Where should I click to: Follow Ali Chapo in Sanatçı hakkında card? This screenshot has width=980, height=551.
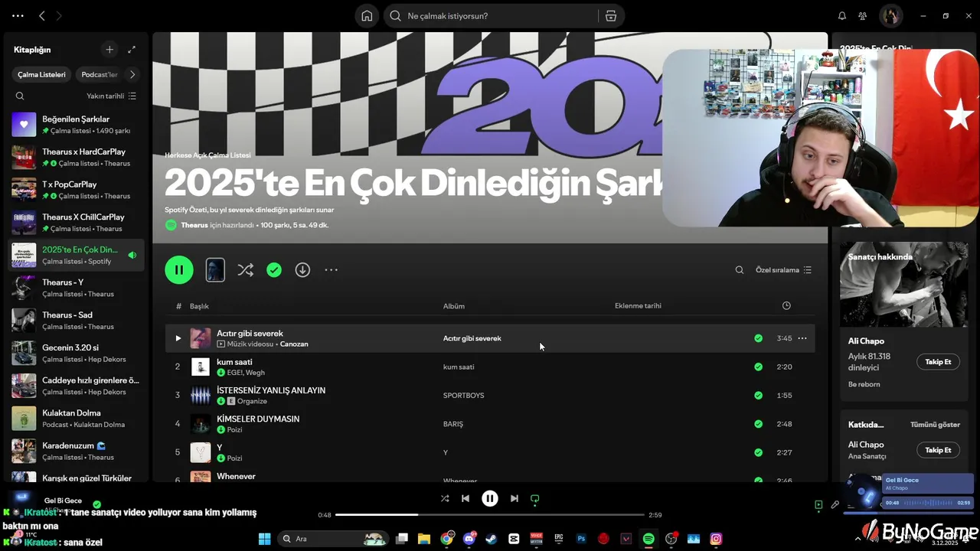(938, 362)
